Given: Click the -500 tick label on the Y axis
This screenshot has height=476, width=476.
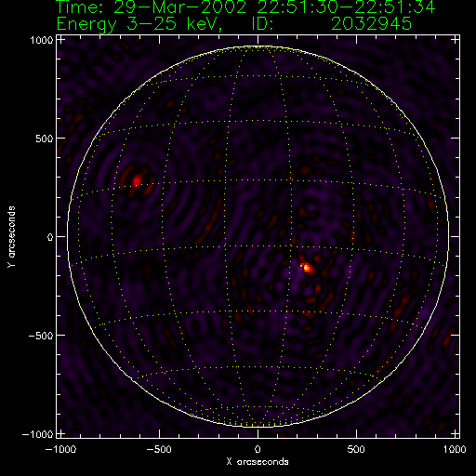Looking at the screenshot, I should pos(41,336).
